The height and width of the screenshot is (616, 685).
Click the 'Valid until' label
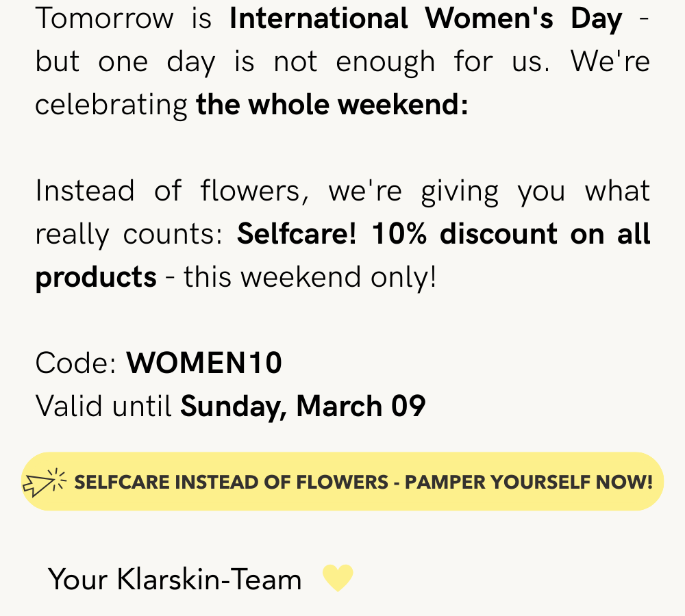coord(103,406)
